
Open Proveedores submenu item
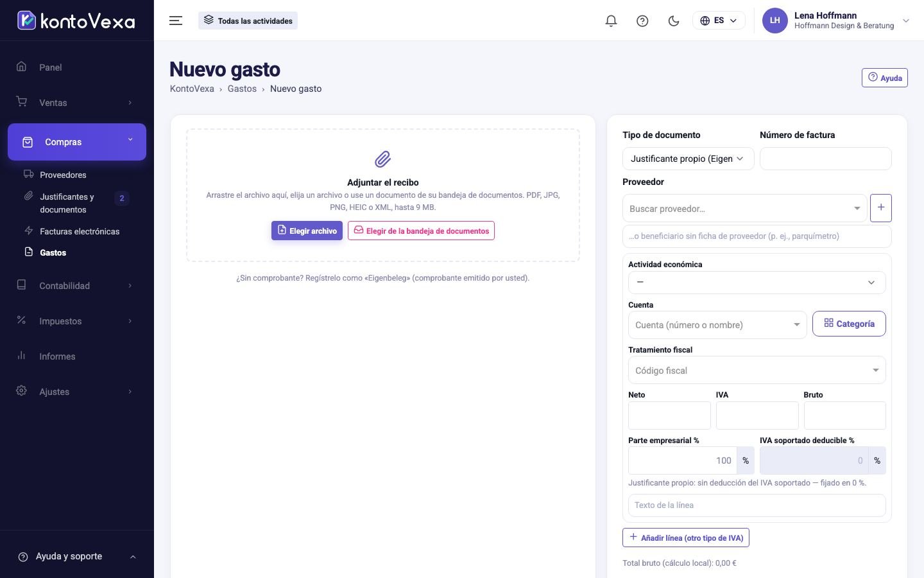tap(63, 175)
